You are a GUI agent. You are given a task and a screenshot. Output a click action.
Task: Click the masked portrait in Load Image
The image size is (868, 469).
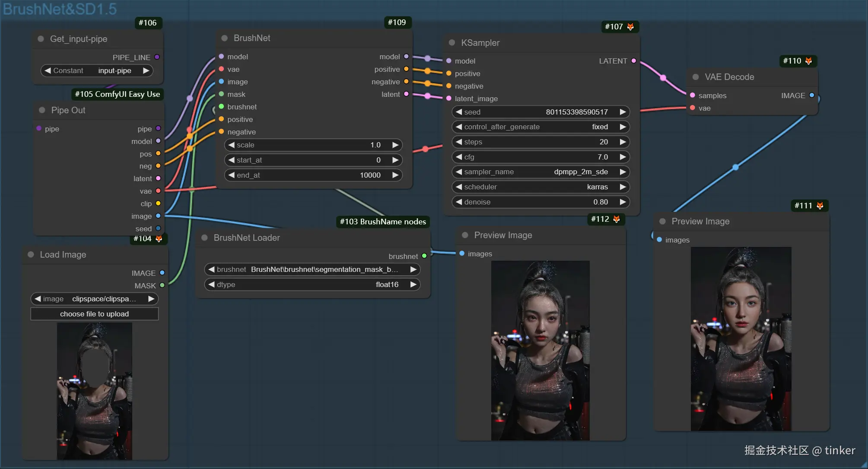94,391
